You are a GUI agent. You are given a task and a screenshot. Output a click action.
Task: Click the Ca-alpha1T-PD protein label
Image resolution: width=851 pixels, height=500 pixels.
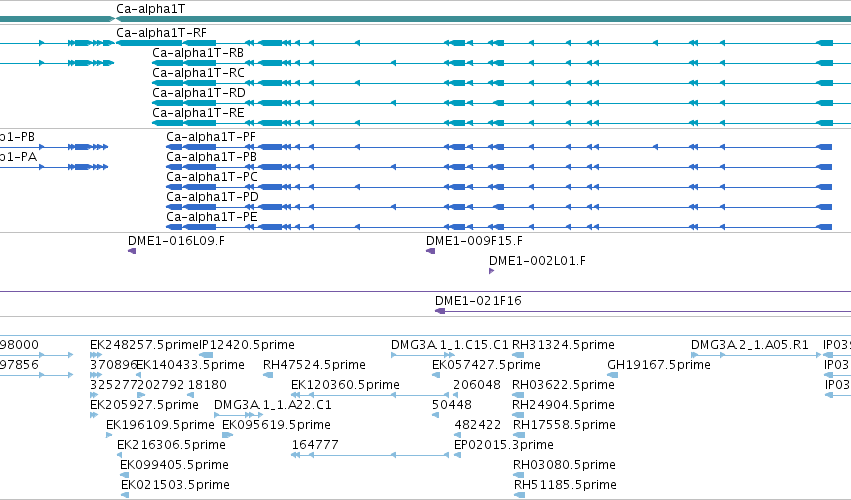click(212, 197)
